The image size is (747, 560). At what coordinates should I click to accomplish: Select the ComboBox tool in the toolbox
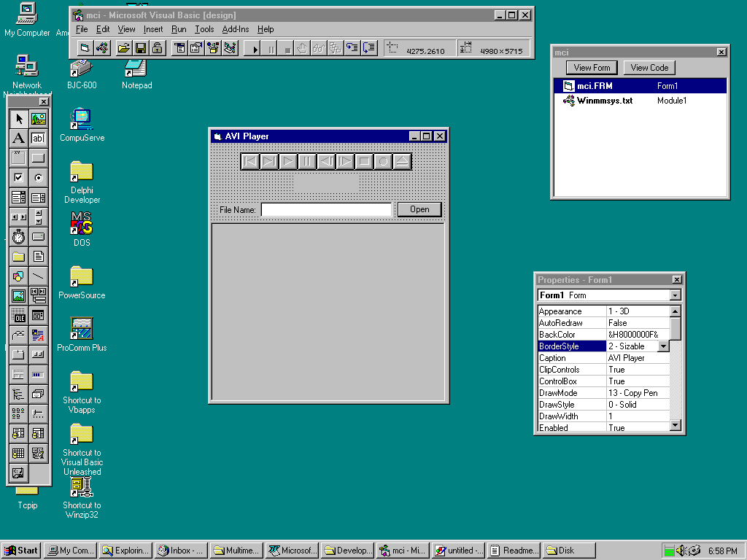[x=19, y=198]
